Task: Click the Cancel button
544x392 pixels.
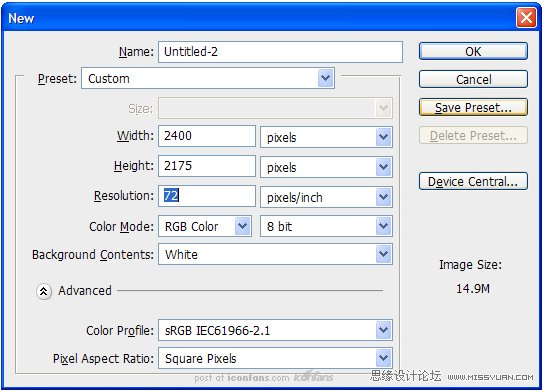Action: pyautogui.click(x=473, y=79)
